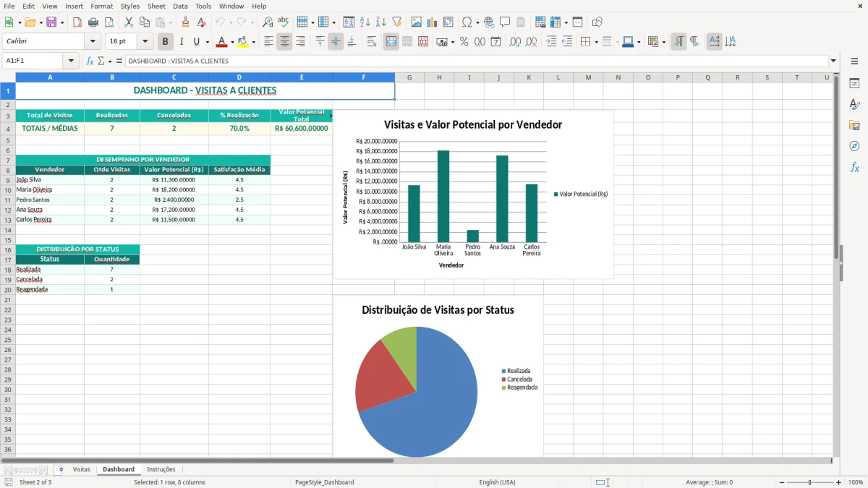Viewport: 868px width, 488px height.
Task: Click the Zoom Out minus button
Action: (x=782, y=482)
